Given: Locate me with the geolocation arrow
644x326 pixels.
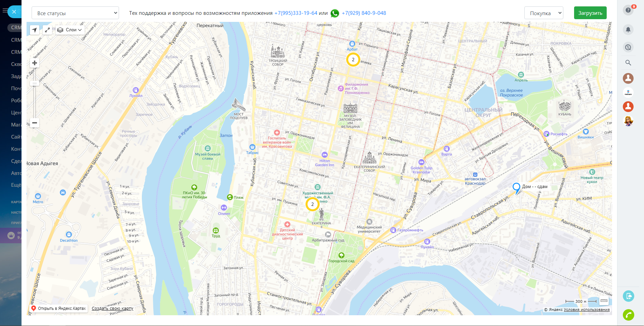Looking at the screenshot, I should 35,30.
